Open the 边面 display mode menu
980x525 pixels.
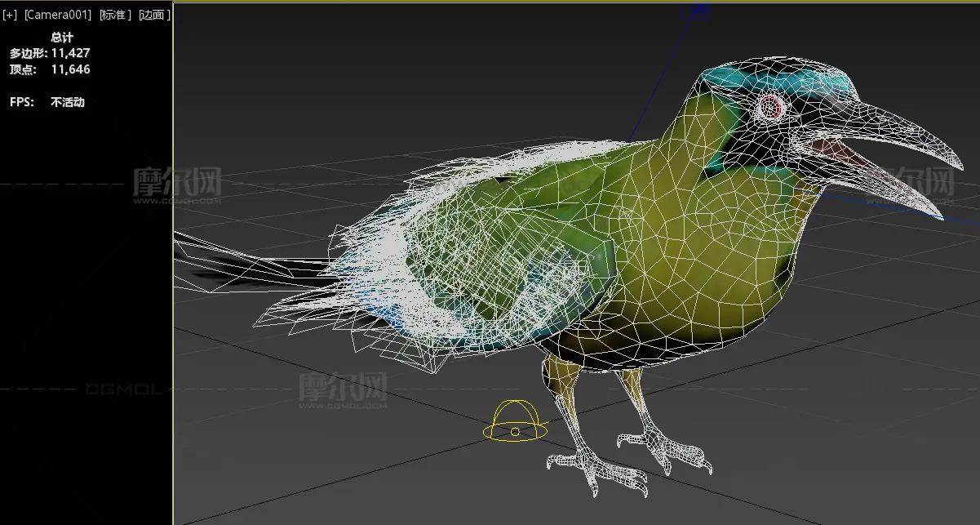click(x=153, y=16)
